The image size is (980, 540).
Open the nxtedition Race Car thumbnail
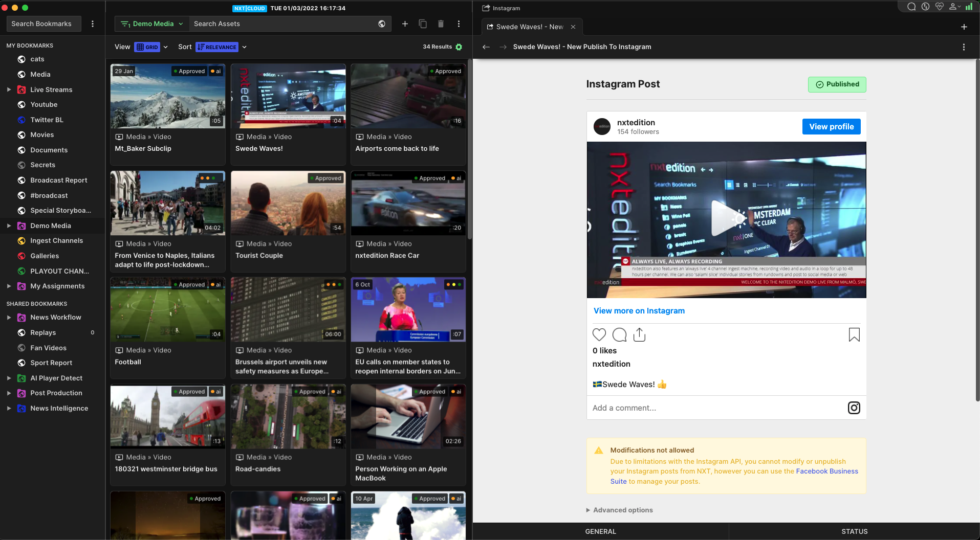408,203
